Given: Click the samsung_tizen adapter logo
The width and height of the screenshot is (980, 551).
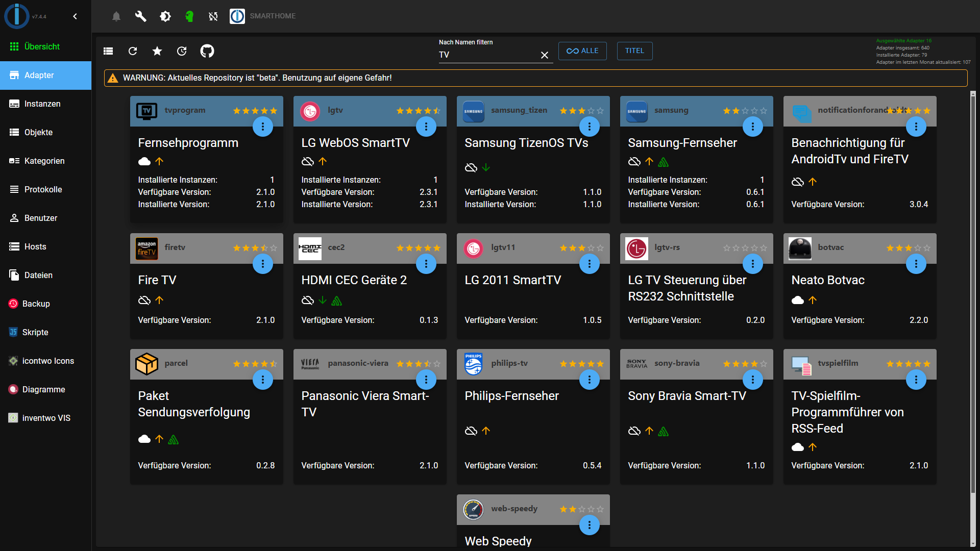Looking at the screenshot, I should click(x=474, y=111).
